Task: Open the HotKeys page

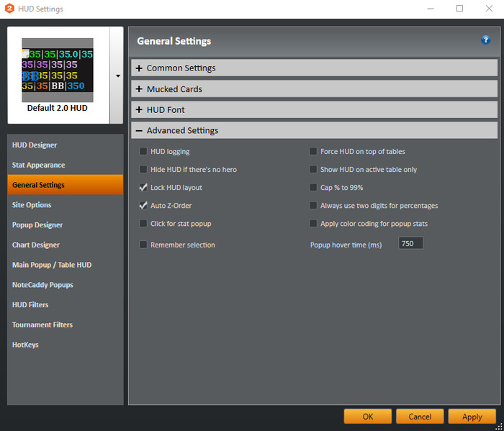Action: 65,345
